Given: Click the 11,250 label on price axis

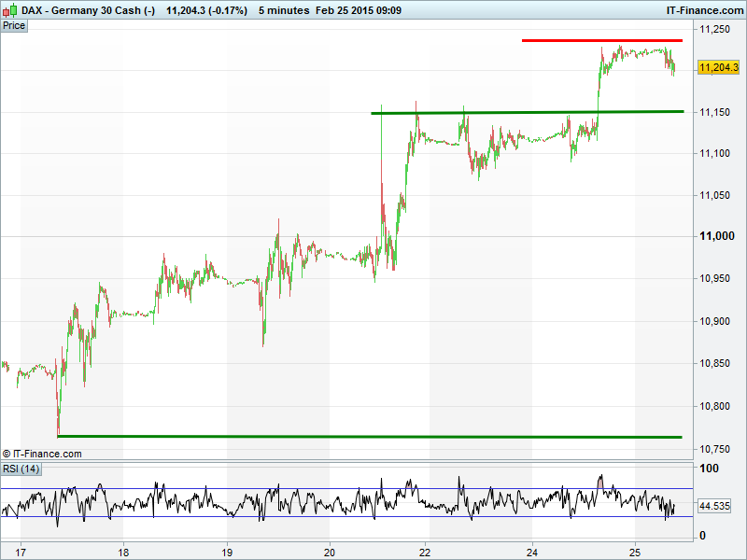Looking at the screenshot, I should [714, 30].
